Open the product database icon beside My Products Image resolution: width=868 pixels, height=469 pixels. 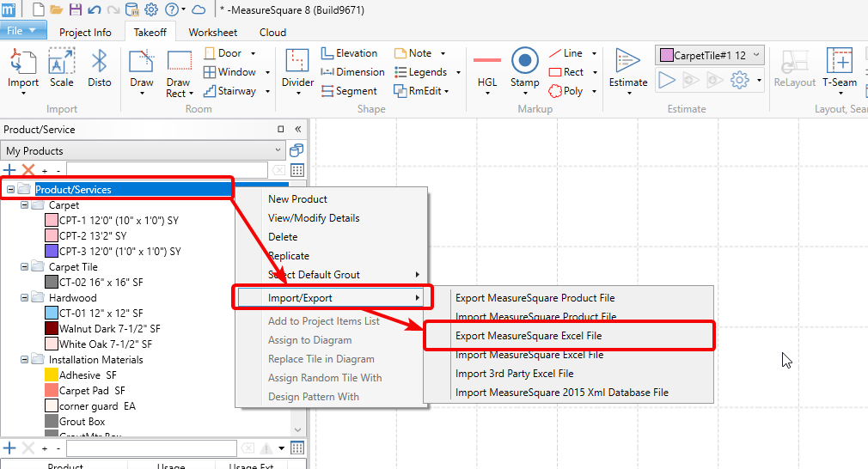pyautogui.click(x=296, y=150)
